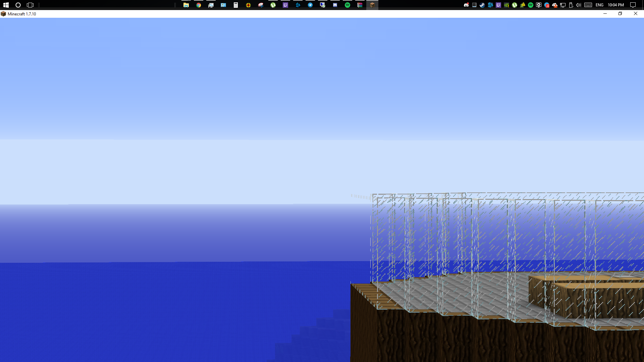Restore down the Minecraft window
This screenshot has width=644, height=362.
coord(620,14)
